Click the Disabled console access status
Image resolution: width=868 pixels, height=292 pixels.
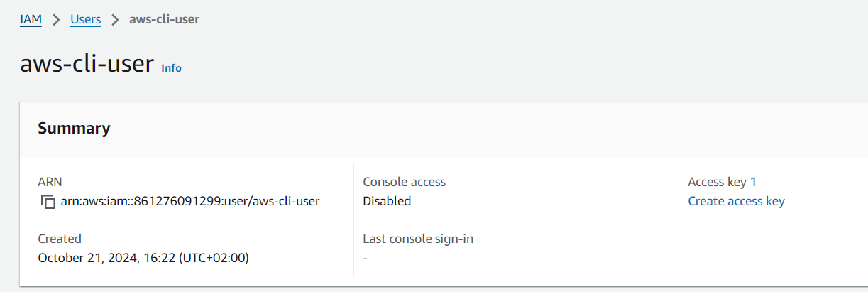coord(387,201)
